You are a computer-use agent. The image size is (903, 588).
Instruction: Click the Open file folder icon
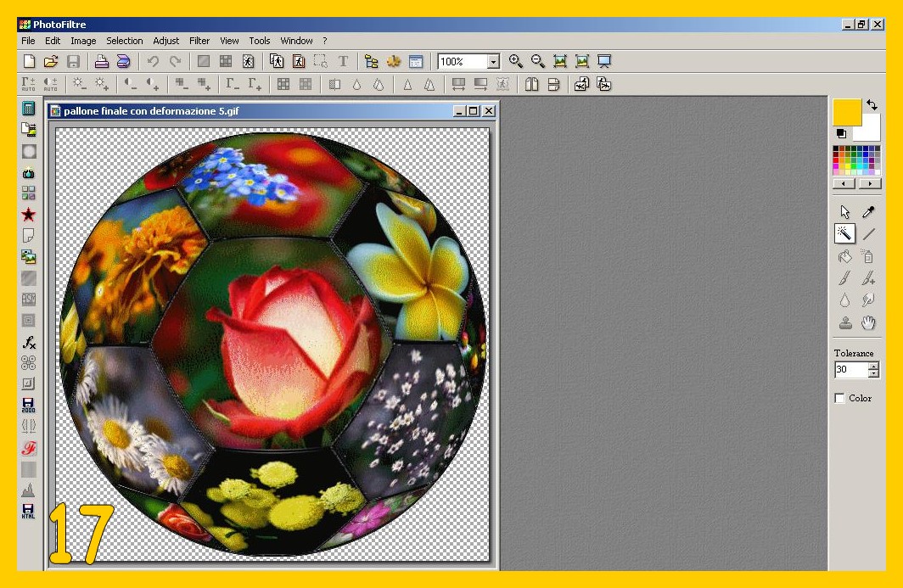[x=51, y=61]
